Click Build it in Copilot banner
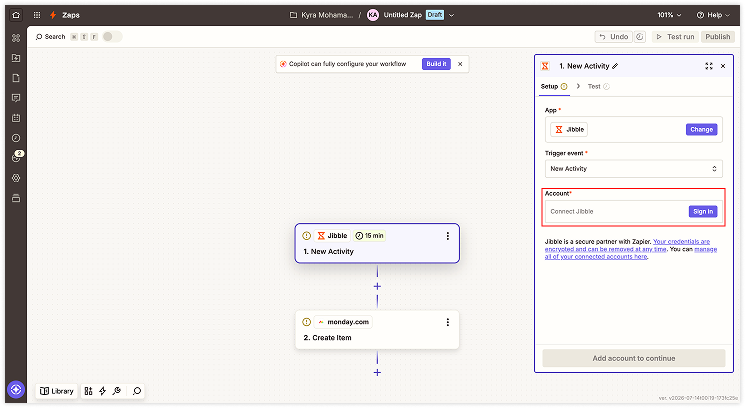This screenshot has width=745, height=408. point(436,64)
